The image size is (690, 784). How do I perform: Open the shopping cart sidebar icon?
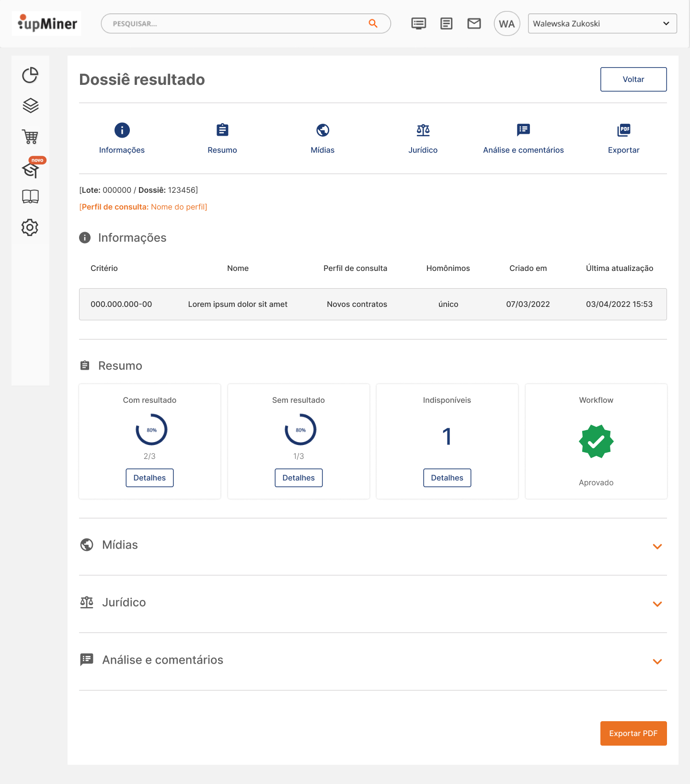coord(30,137)
